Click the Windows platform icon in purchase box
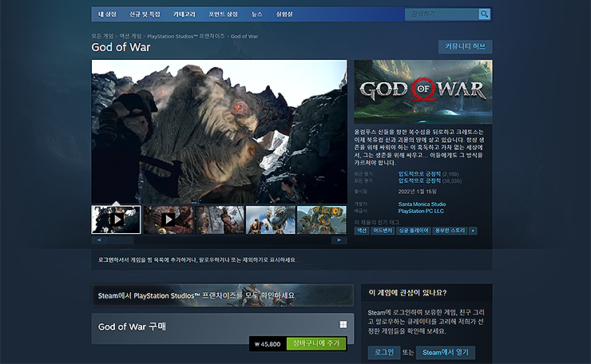The image size is (591, 364). point(343,324)
